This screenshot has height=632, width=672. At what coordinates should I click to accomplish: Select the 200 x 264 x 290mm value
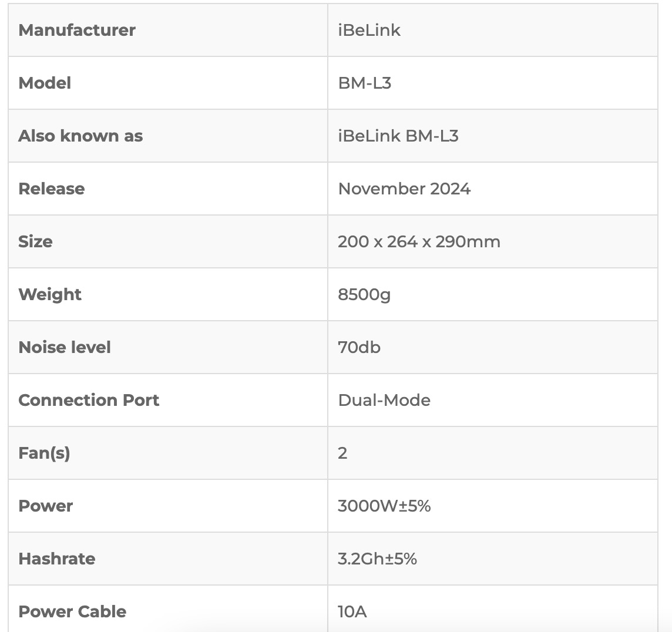(x=419, y=241)
